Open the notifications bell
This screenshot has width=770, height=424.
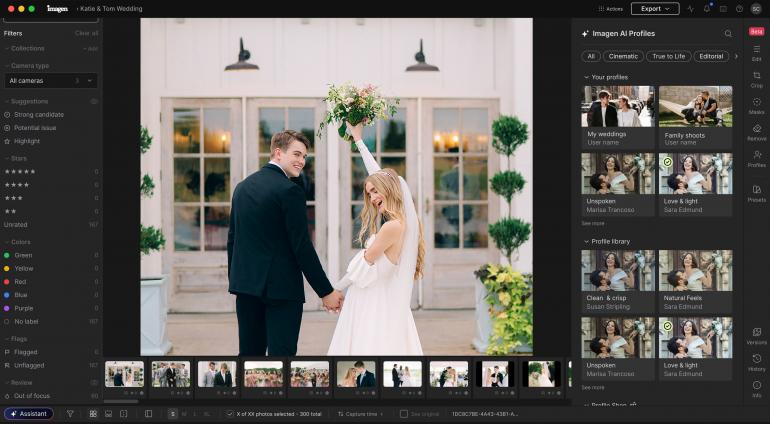pyautogui.click(x=707, y=9)
